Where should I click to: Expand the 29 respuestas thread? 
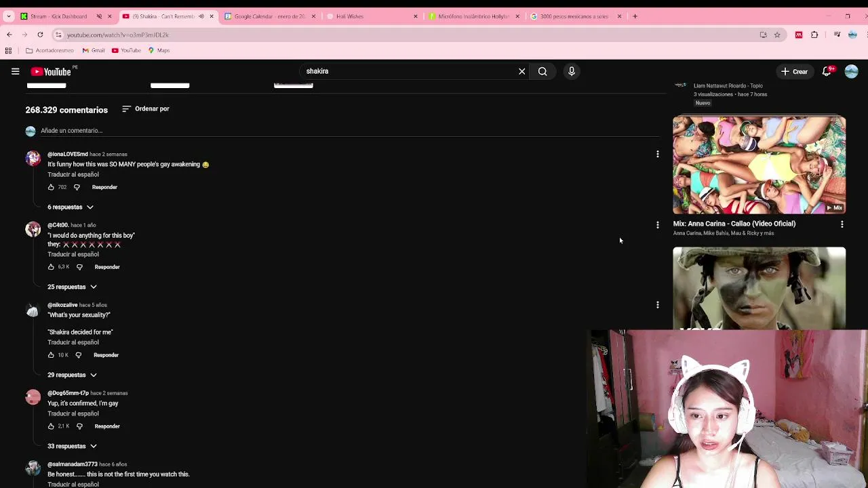72,375
